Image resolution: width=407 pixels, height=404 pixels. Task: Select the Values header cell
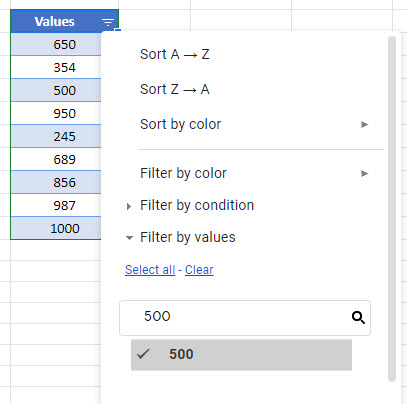tap(64, 21)
